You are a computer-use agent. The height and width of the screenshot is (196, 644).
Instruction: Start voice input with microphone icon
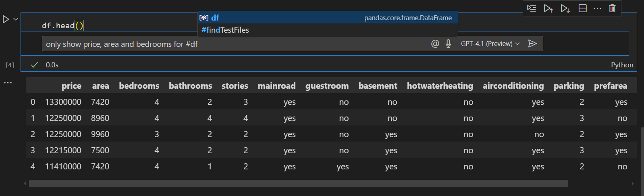click(x=448, y=44)
